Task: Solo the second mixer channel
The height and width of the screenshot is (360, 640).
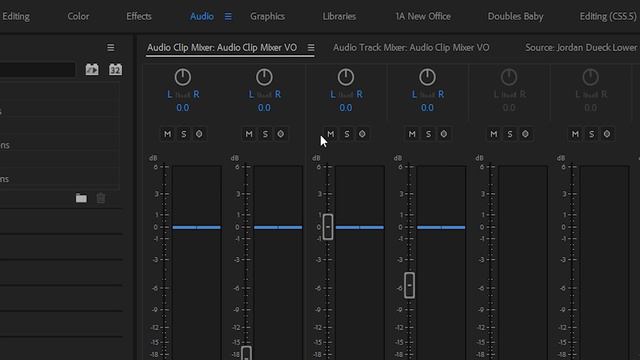Action: pyautogui.click(x=265, y=134)
